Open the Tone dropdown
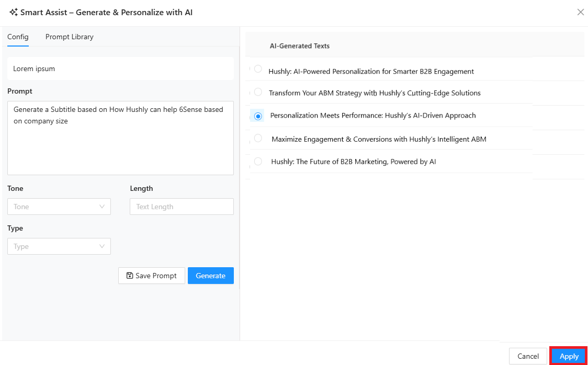The width and height of the screenshot is (588, 365). pyautogui.click(x=59, y=207)
